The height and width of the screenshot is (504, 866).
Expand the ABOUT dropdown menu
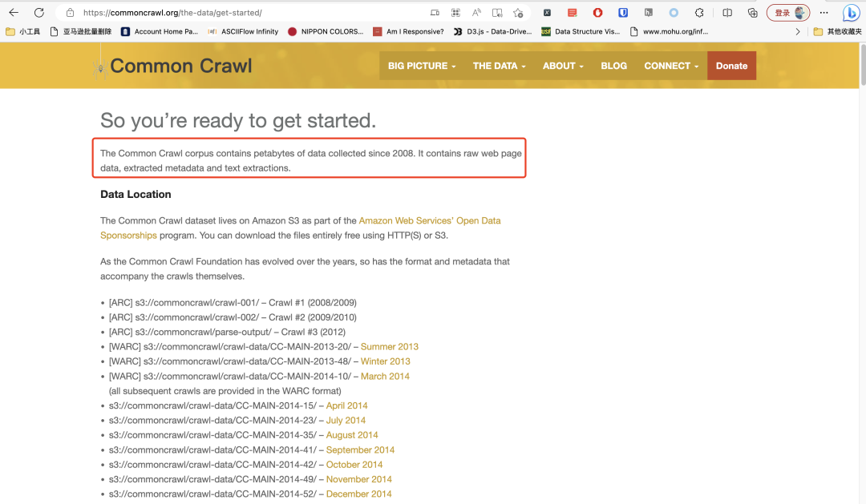tap(563, 66)
